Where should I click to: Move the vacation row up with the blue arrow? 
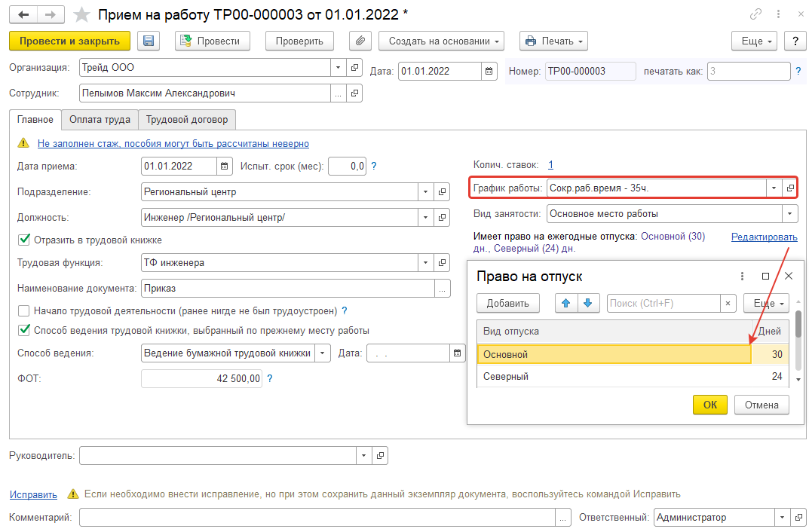(566, 303)
